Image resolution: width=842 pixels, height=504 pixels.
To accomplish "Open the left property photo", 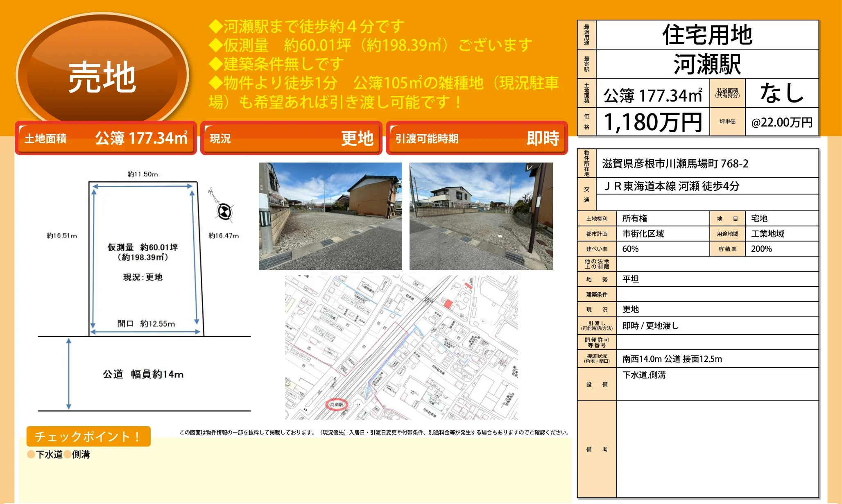I will coord(330,216).
